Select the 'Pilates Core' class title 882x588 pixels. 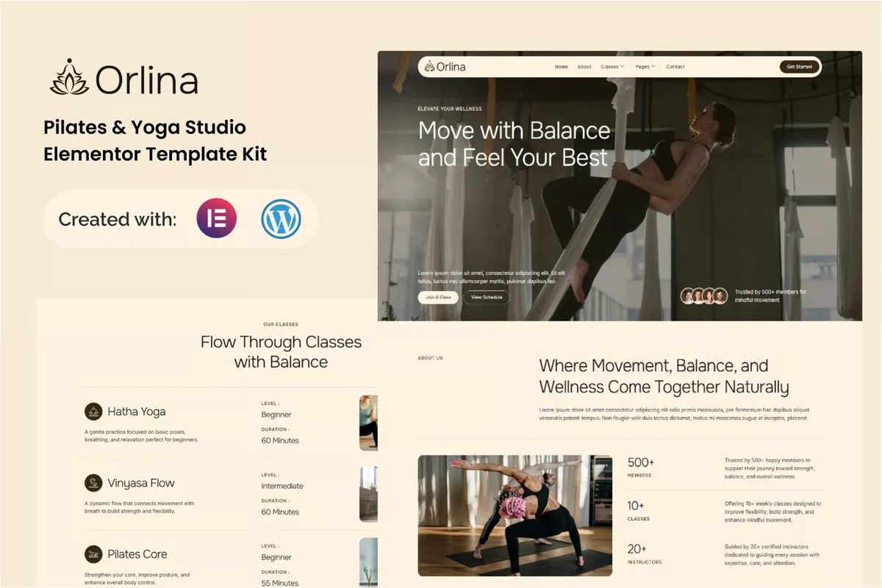click(137, 554)
